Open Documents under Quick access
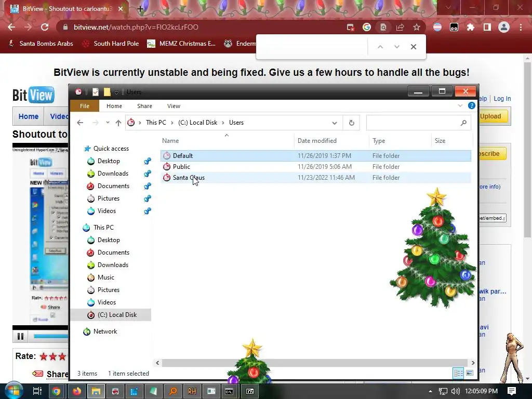 (113, 186)
